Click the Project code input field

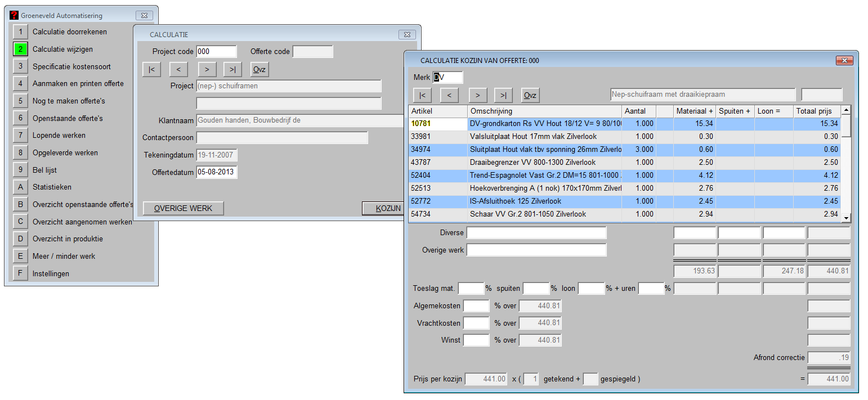pyautogui.click(x=216, y=52)
